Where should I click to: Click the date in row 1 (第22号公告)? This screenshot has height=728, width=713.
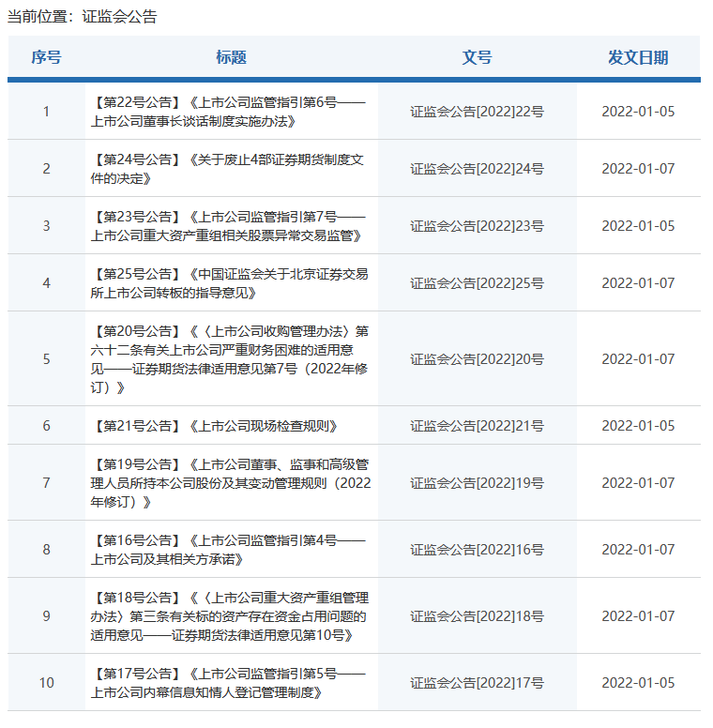pyautogui.click(x=638, y=112)
